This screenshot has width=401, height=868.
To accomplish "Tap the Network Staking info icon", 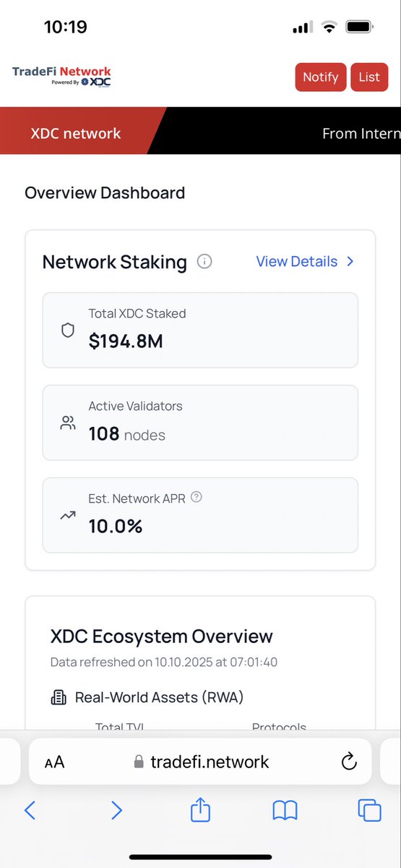I will (204, 262).
